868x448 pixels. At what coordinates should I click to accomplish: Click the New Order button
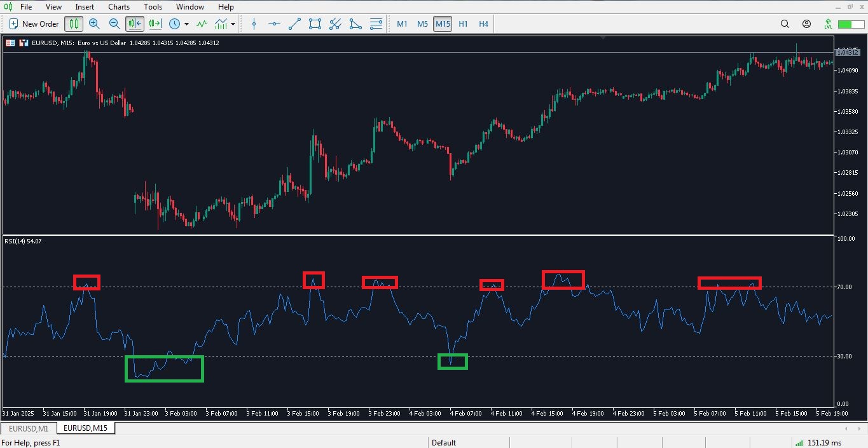coord(34,24)
